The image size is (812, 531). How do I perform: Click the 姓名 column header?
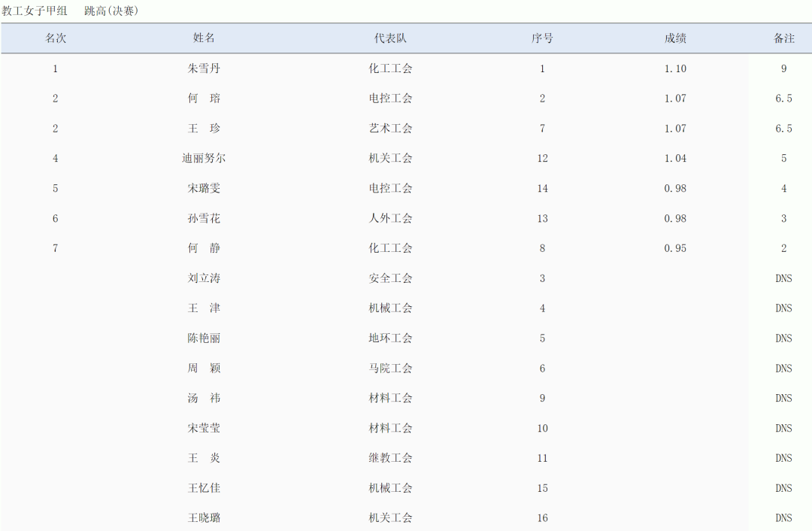204,38
